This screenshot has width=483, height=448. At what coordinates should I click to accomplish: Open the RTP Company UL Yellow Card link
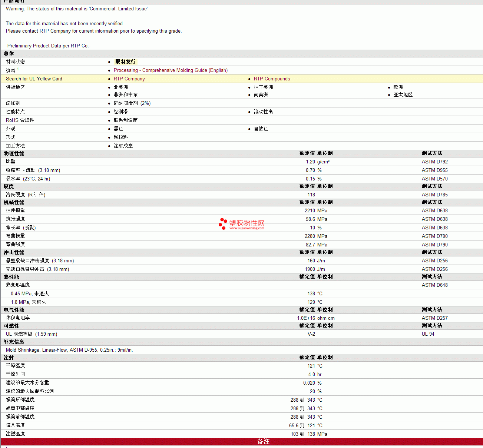click(129, 79)
